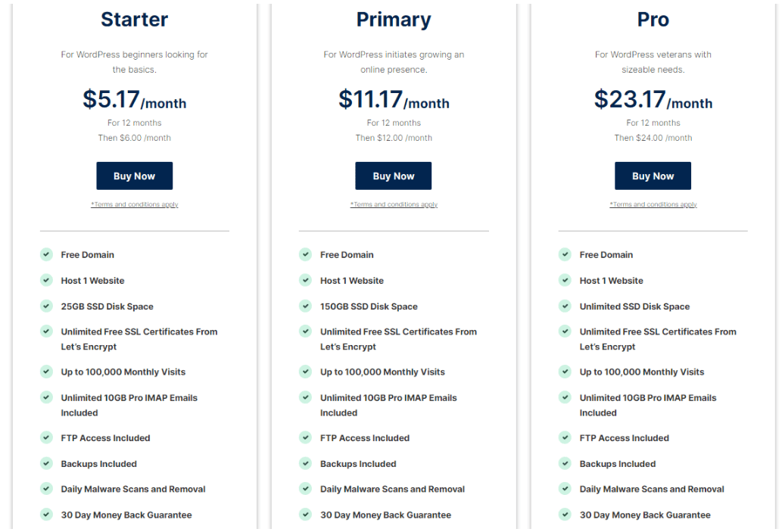Click Pro Unlimited 10GB Pro IMAP Emails text

(x=648, y=405)
